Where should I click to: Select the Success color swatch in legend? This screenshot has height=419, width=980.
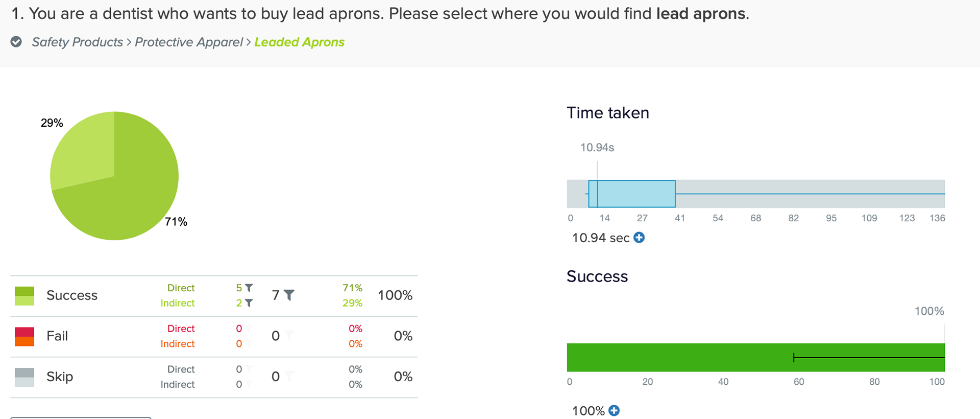coord(24,296)
